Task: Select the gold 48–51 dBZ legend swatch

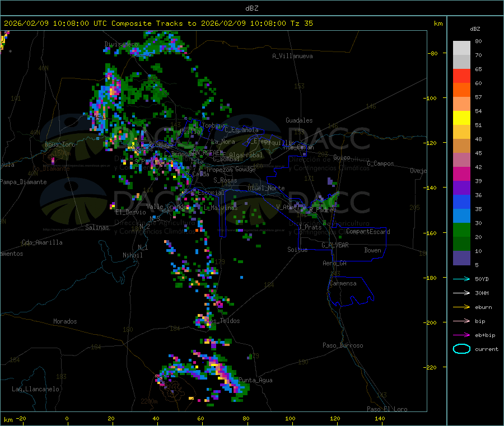Action: coord(461,132)
